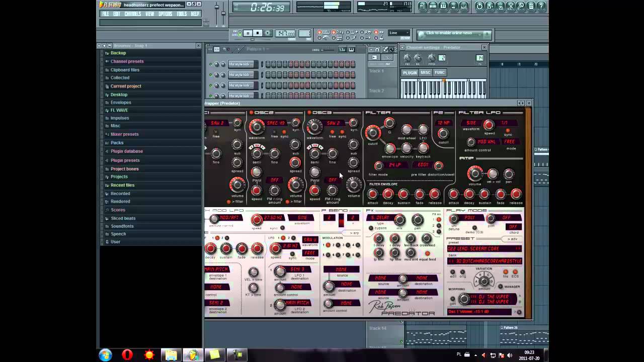Pause playback with the transport pause button

(x=248, y=33)
